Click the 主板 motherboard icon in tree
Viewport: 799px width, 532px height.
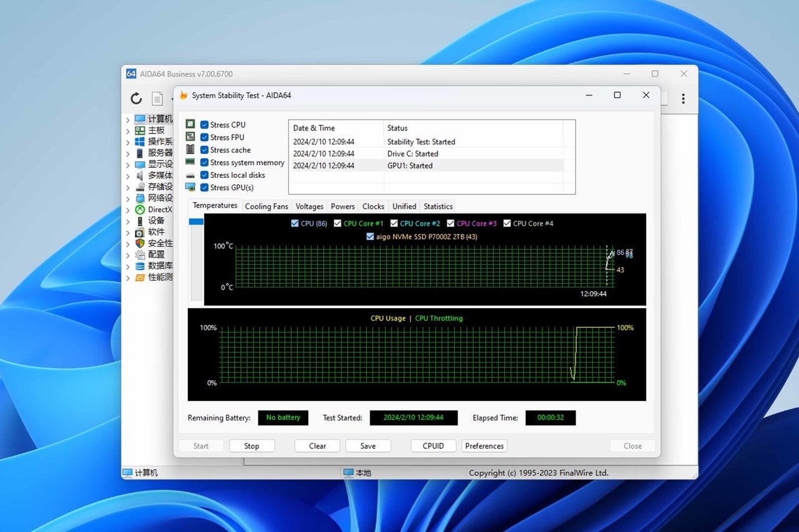click(140, 130)
